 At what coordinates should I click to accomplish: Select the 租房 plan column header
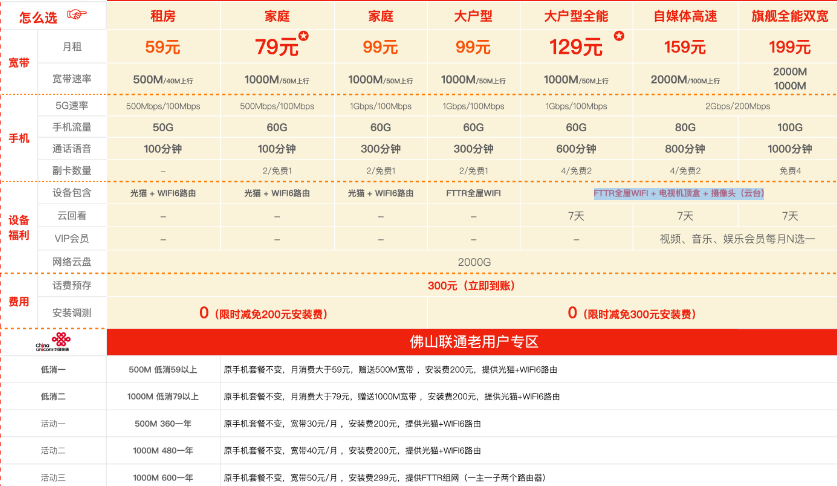[162, 15]
